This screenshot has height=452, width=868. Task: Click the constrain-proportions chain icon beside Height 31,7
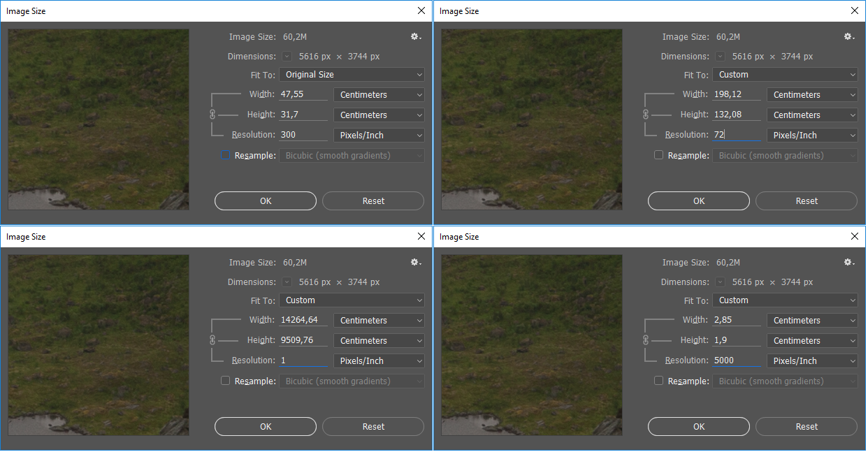[x=214, y=115]
